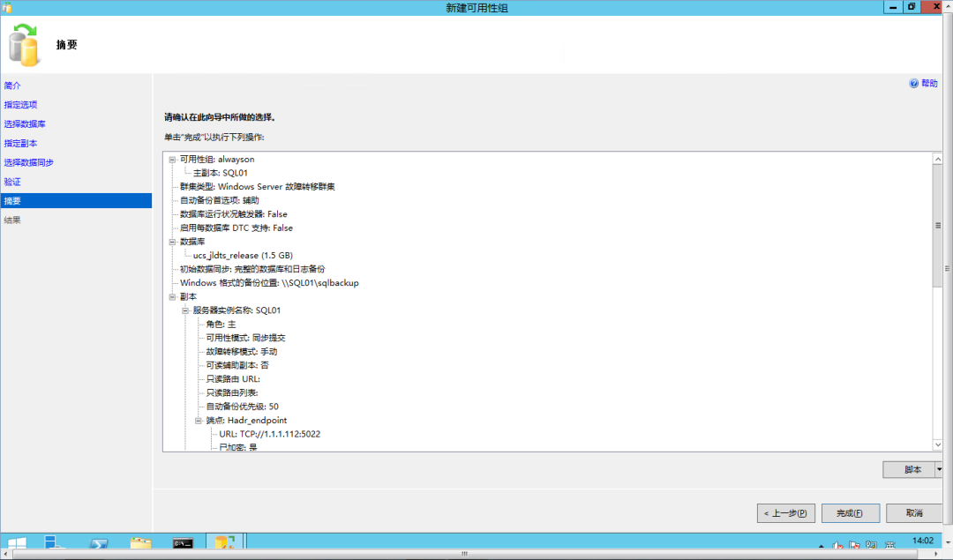
Task: Go to the 选择数据同步 wizard step
Action: tap(28, 163)
